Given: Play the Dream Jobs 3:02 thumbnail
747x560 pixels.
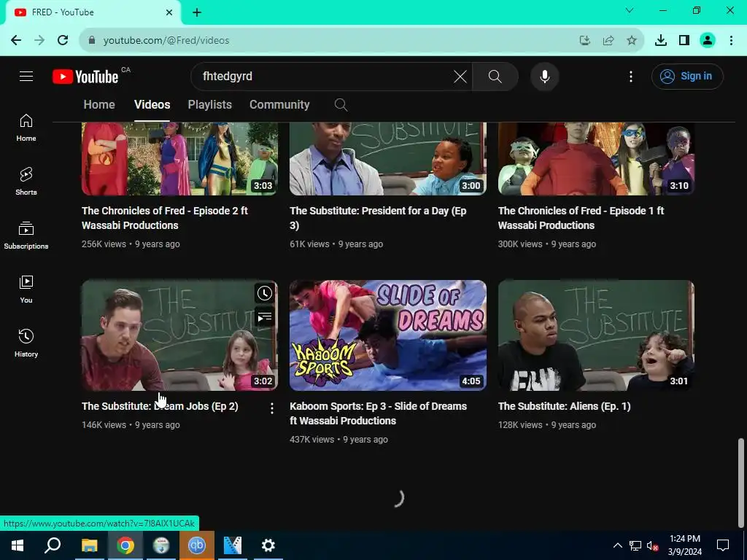Looking at the screenshot, I should (179, 335).
